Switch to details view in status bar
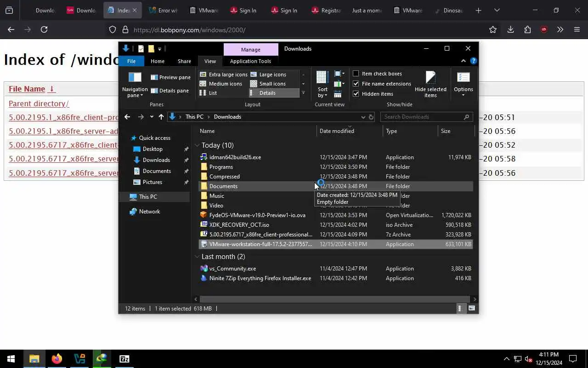Screen dimensions: 588x368 [x=460, y=309]
